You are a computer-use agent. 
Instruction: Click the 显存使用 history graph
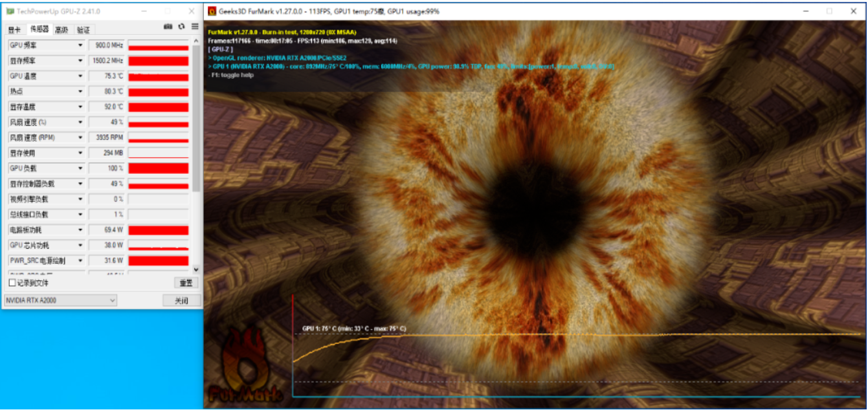click(159, 153)
